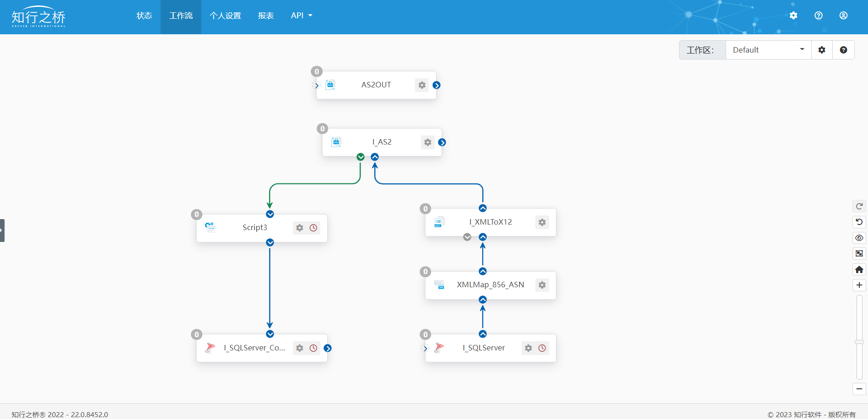
Task: Click Script3 bottom output port
Action: point(270,242)
